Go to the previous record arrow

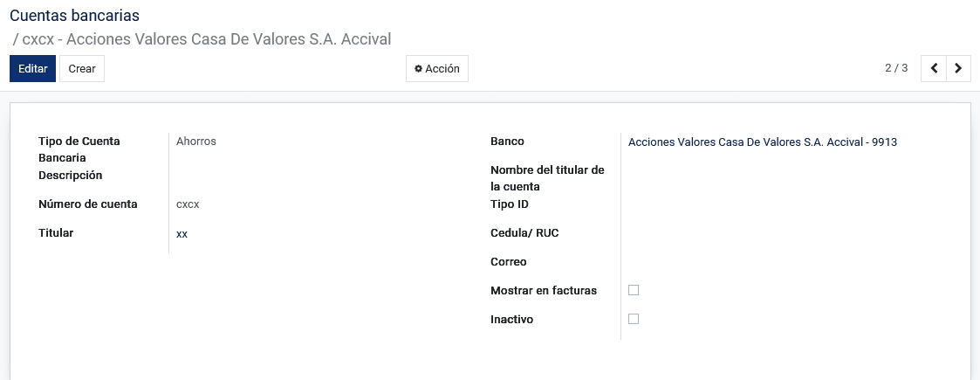coord(934,69)
